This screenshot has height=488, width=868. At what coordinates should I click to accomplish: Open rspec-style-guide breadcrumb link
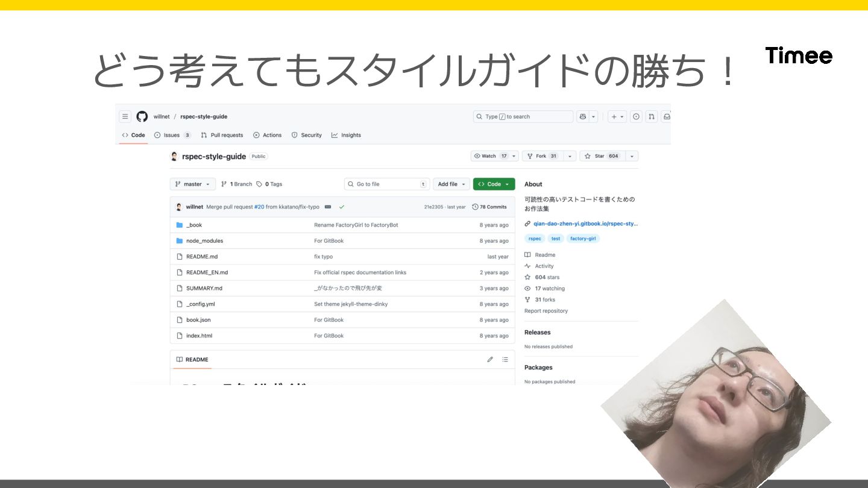[204, 117]
